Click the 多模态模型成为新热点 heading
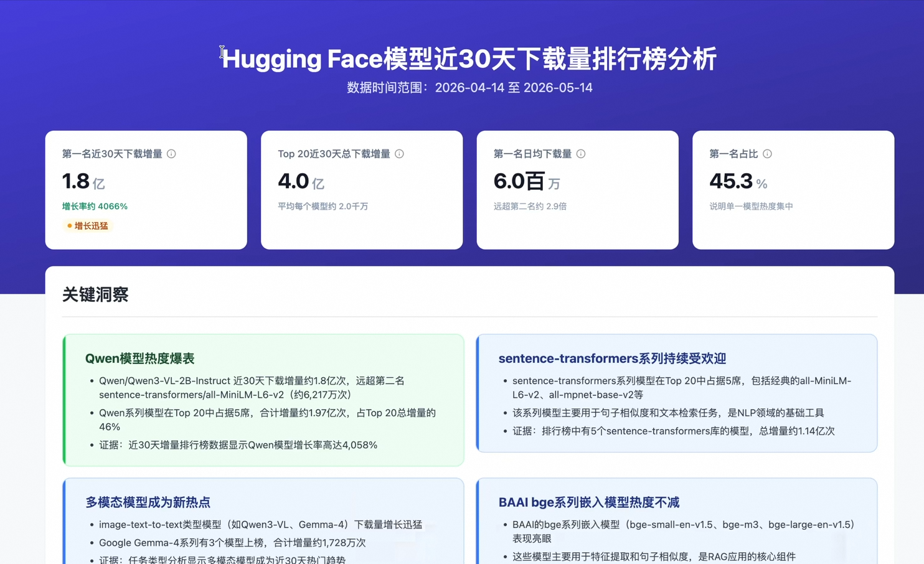924x564 pixels. (148, 502)
